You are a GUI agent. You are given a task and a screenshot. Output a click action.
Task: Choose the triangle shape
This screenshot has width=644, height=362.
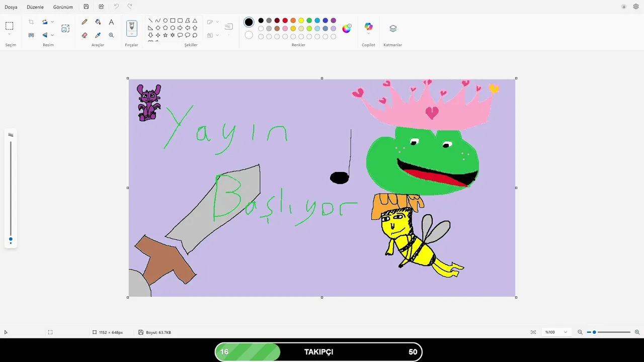[195, 21]
